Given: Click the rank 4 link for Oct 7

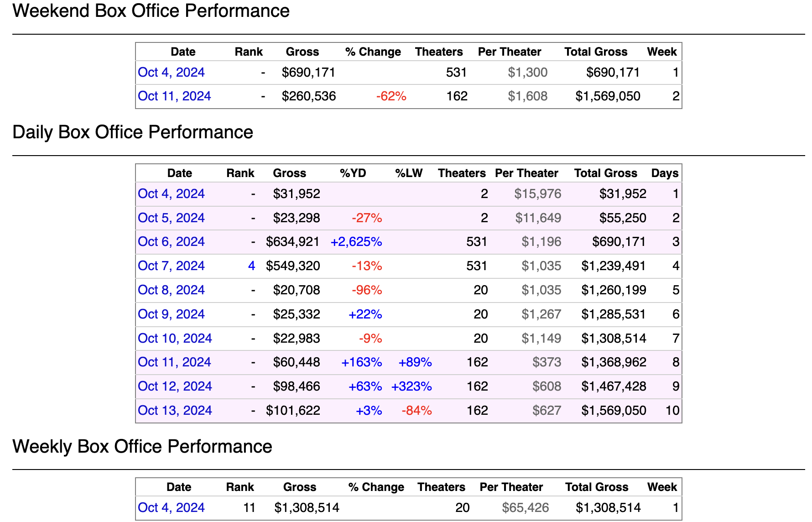Looking at the screenshot, I should point(251,266).
